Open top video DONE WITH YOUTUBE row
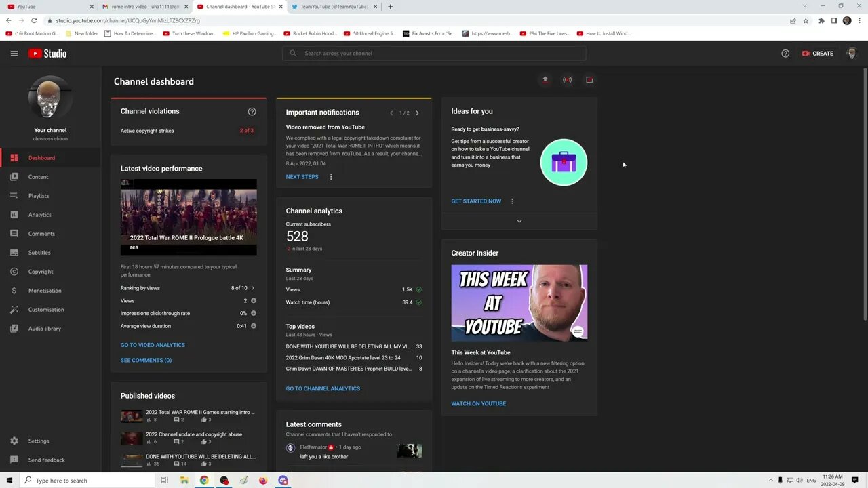Image resolution: width=868 pixels, height=488 pixels. [354, 346]
